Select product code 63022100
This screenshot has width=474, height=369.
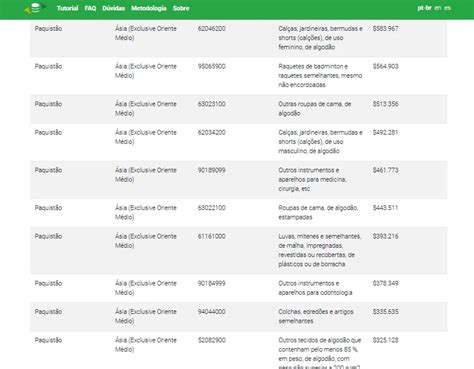point(212,208)
